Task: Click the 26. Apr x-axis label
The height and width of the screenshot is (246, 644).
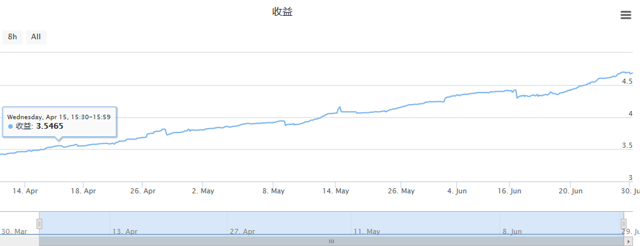Action: 142,191
